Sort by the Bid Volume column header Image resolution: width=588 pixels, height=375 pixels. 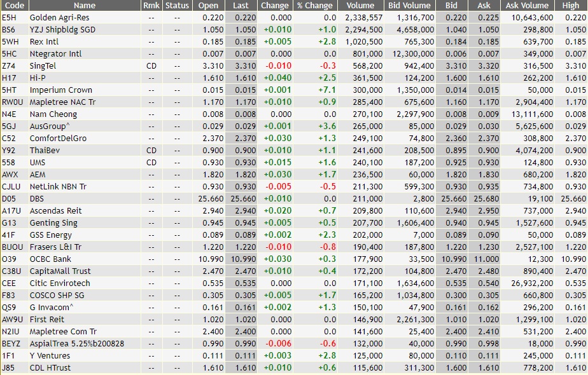[x=410, y=5]
